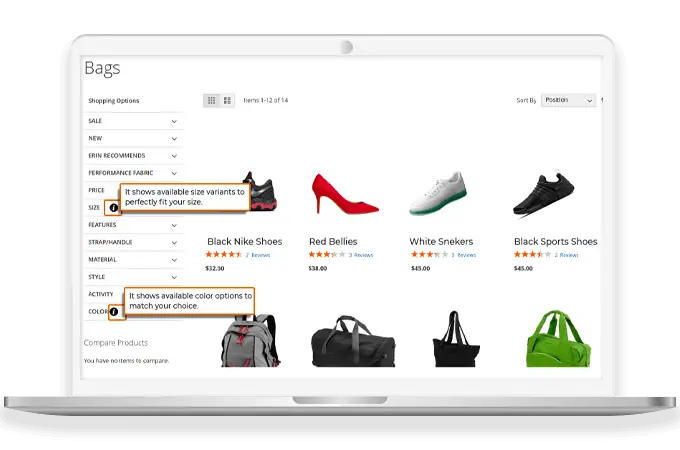680x450 pixels.
Task: Click the $38.00 price text
Action: click(x=318, y=268)
